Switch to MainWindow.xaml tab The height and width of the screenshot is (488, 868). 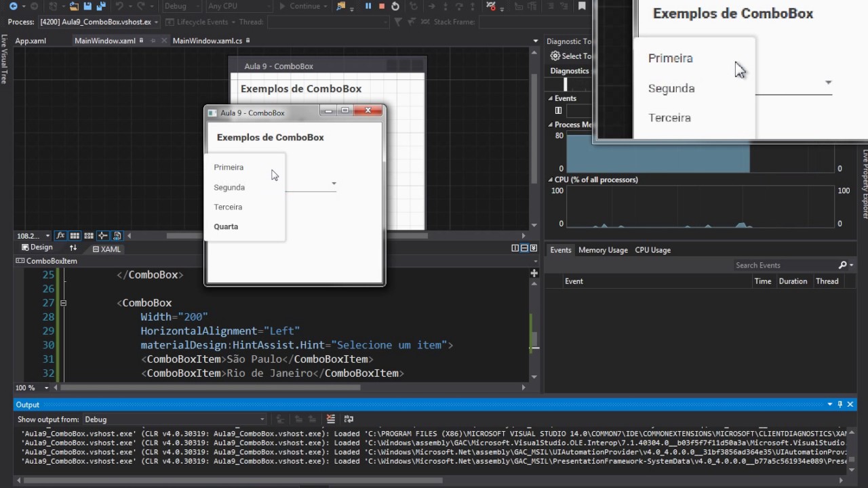click(x=105, y=41)
